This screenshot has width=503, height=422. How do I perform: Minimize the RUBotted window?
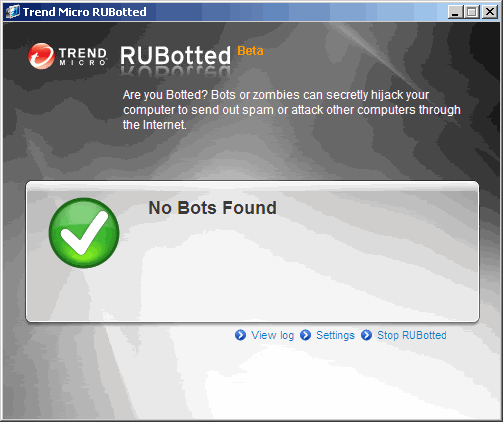tap(455, 12)
